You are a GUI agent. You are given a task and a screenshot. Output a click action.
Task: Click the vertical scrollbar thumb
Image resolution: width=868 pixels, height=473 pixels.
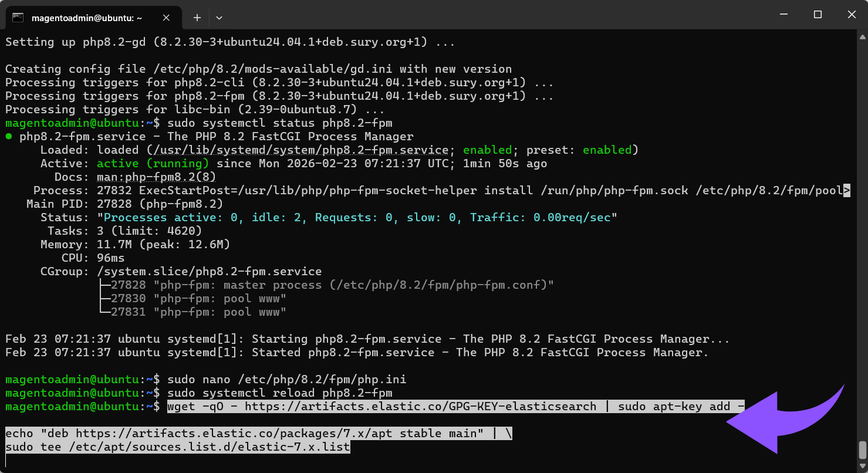pos(862,451)
